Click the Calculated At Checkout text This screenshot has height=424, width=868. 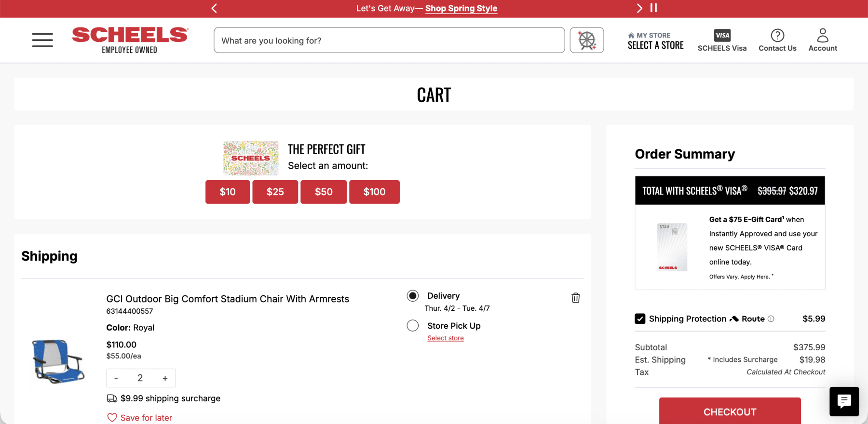[786, 372]
